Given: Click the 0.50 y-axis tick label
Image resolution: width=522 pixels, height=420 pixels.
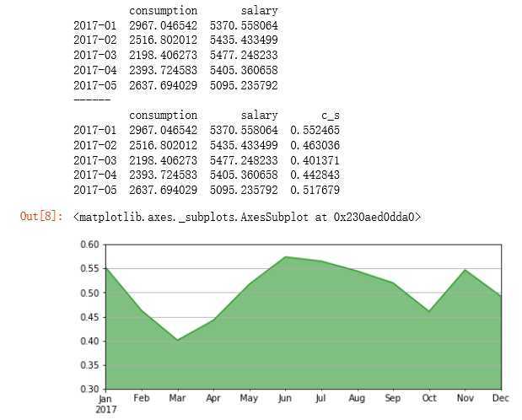Looking at the screenshot, I should pos(90,293).
